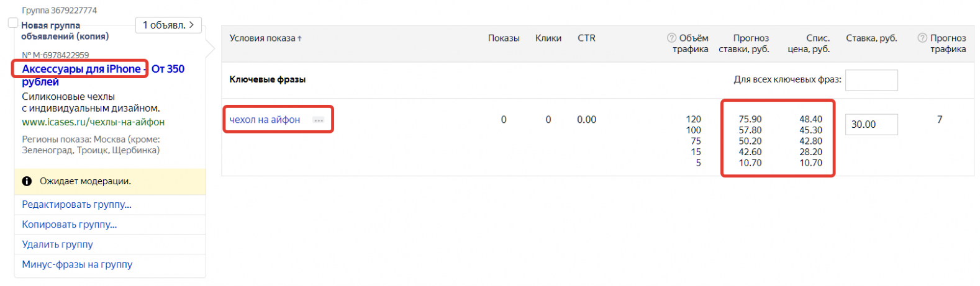Click the bid field for all key phrases
Screen dimensions: 980x286
click(871, 80)
